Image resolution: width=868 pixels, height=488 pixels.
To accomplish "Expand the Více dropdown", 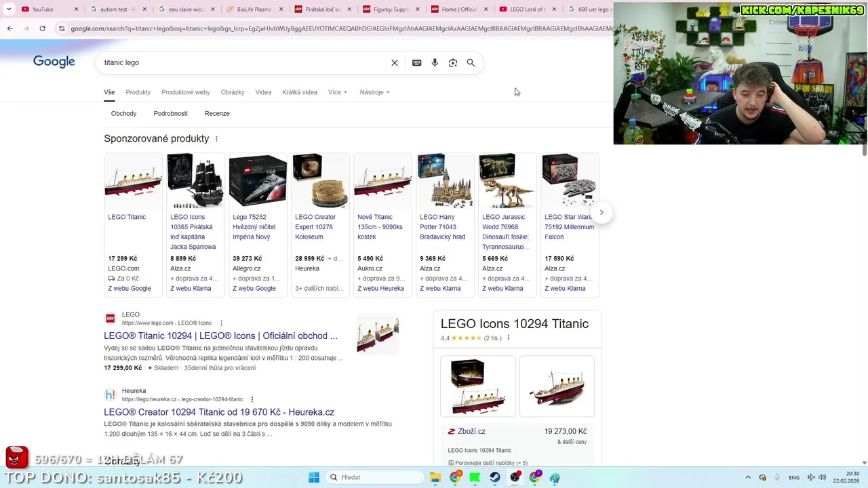I will 338,92.
